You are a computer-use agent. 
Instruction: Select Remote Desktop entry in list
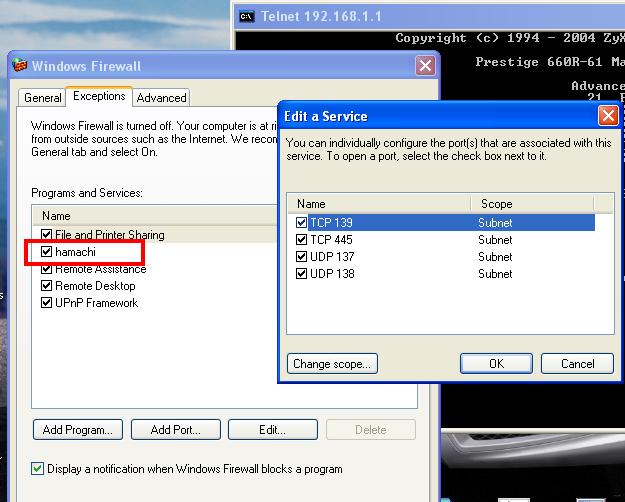pos(95,286)
